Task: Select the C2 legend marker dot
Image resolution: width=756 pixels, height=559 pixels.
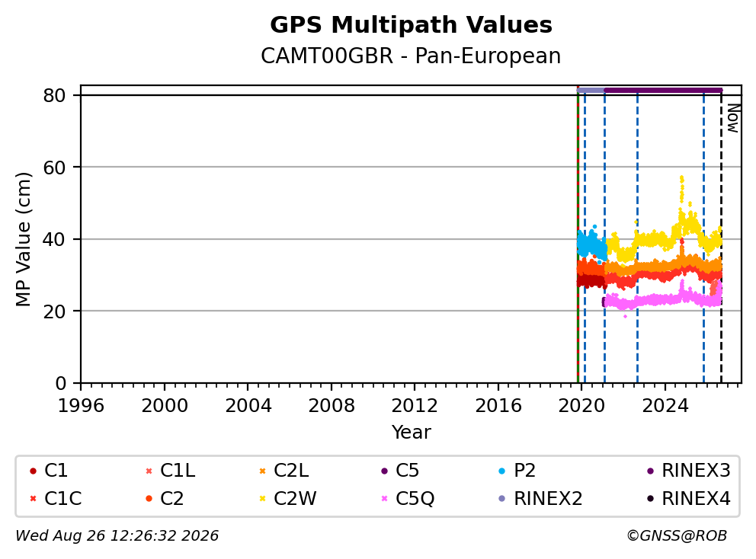Action: point(149,499)
